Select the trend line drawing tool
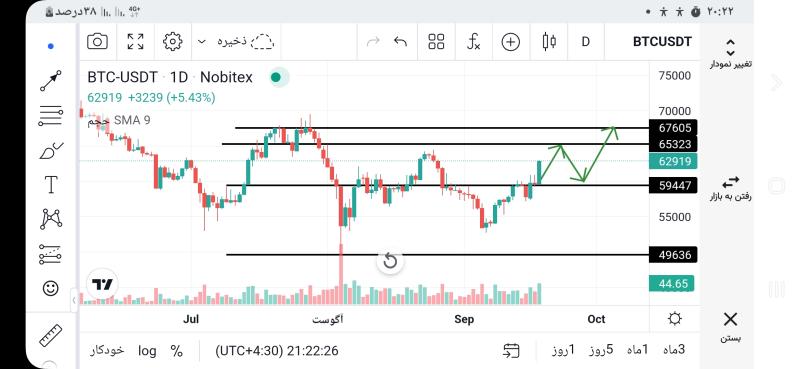The height and width of the screenshot is (369, 800). coord(51,81)
